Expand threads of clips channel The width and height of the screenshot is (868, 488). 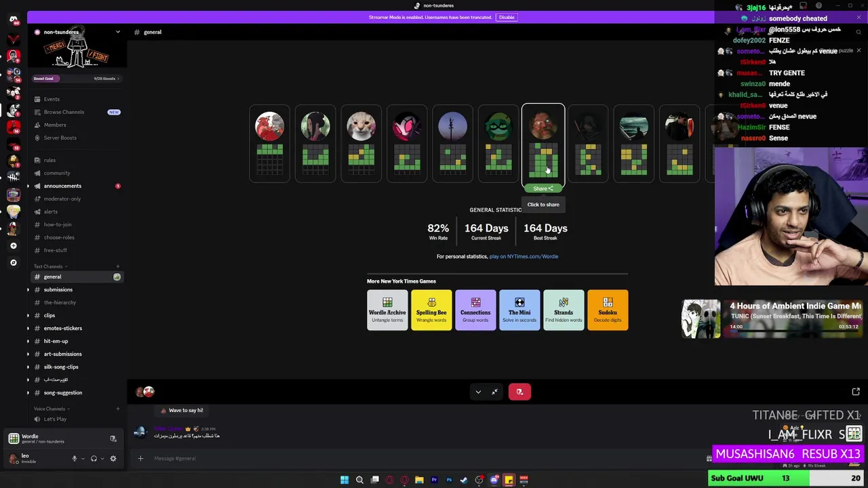click(28, 315)
